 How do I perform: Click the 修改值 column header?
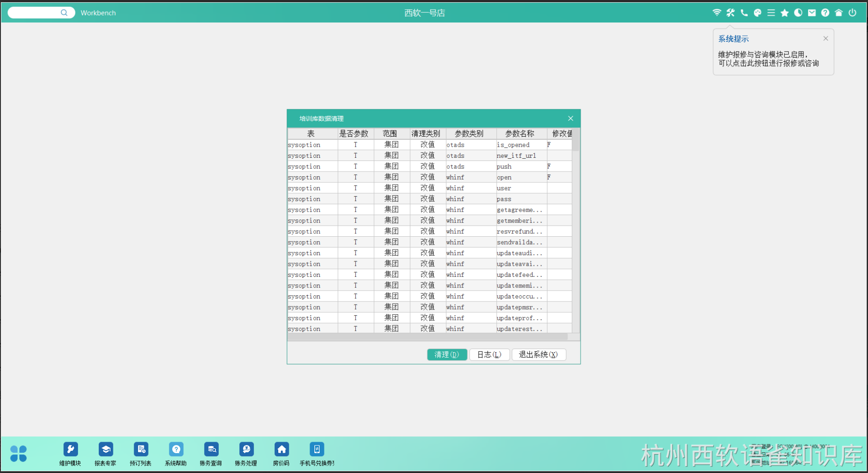[560, 134]
